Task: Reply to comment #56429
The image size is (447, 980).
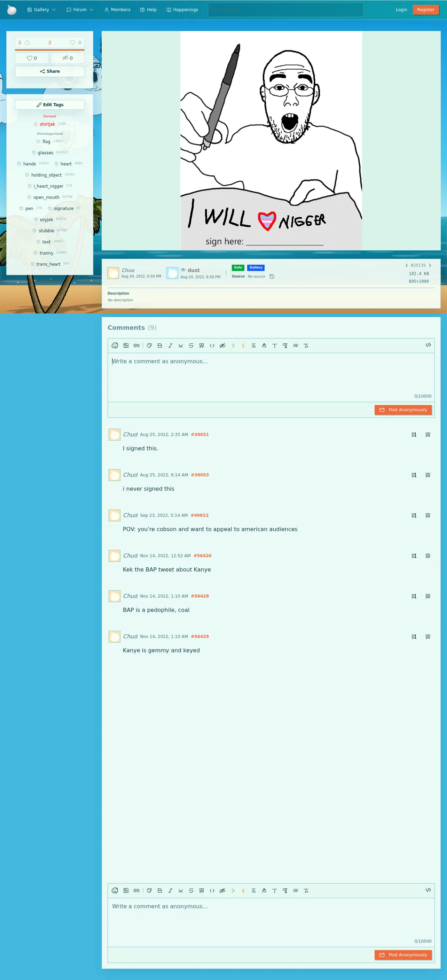Action: coord(414,637)
